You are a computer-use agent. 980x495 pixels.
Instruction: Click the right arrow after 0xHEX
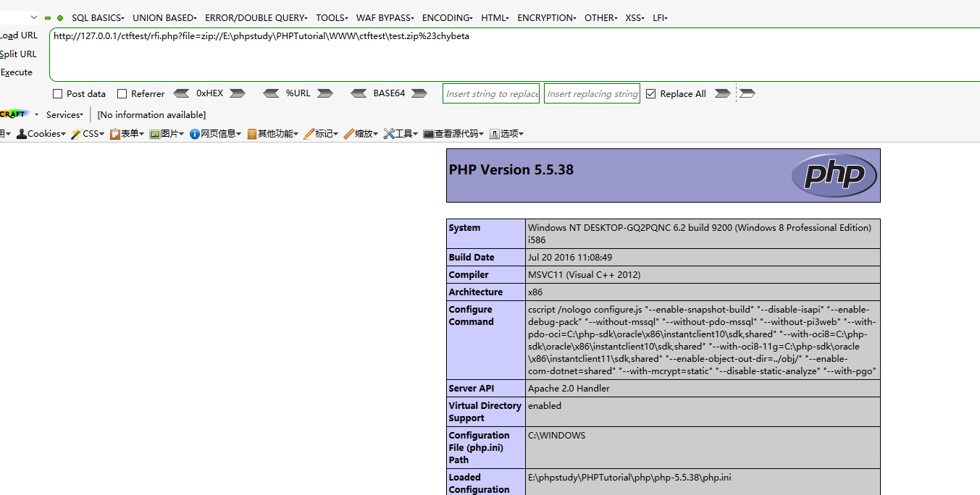tap(238, 93)
